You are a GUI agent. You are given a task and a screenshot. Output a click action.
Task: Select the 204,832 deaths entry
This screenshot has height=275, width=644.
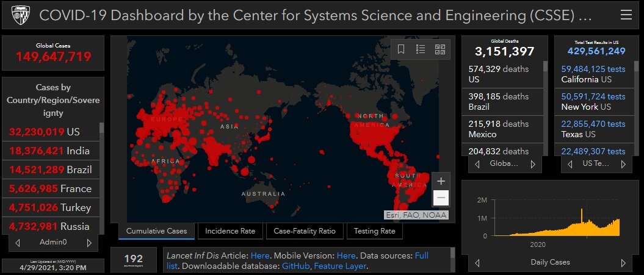pos(503,150)
